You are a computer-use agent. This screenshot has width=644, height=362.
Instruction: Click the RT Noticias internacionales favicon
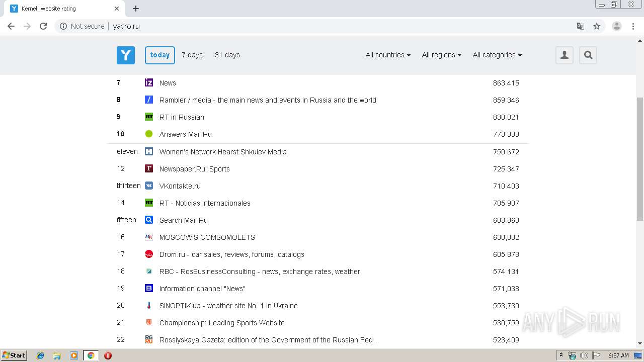coord(149,203)
